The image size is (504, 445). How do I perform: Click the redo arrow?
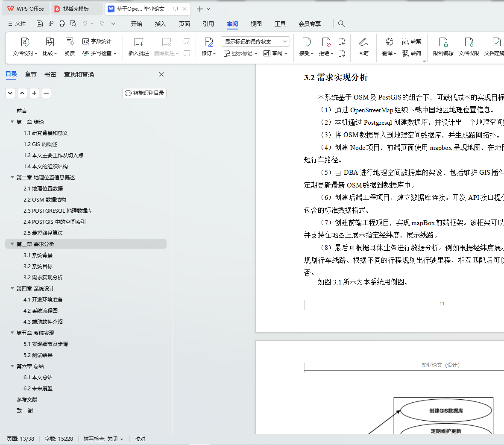(x=102, y=23)
